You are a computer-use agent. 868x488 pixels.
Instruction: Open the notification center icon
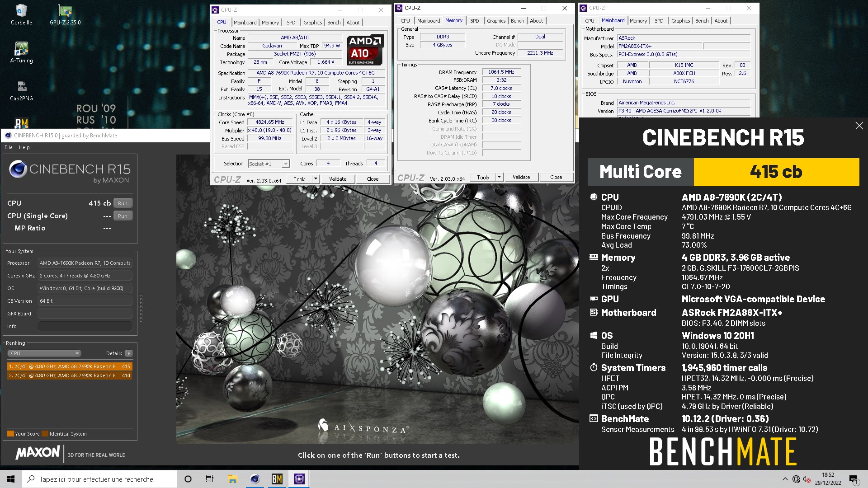(854, 479)
